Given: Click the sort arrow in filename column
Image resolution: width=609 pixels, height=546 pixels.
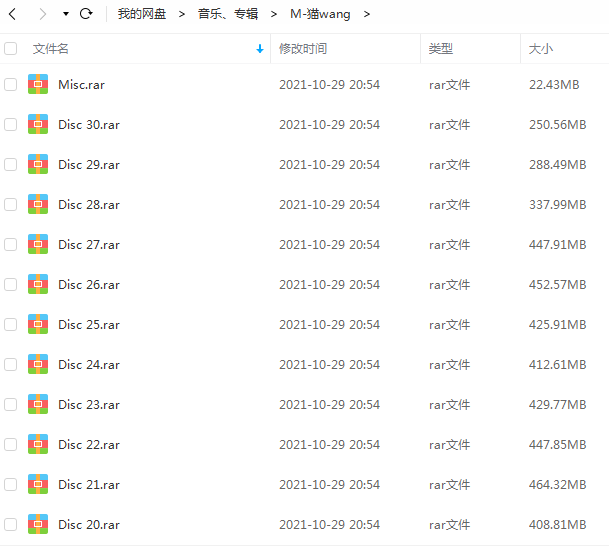Looking at the screenshot, I should (x=260, y=49).
